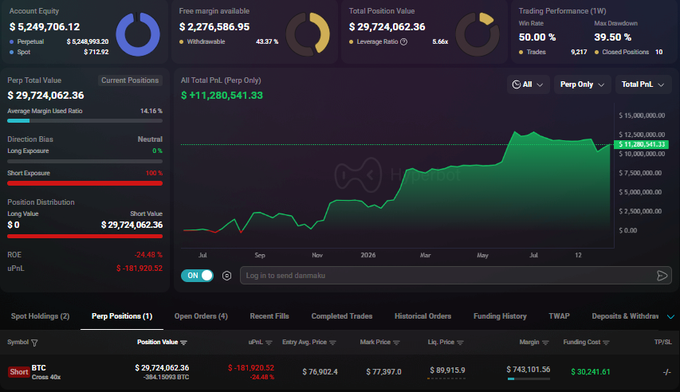This screenshot has height=392, width=680.
Task: Send danmaku with paper plane icon
Action: (x=662, y=276)
